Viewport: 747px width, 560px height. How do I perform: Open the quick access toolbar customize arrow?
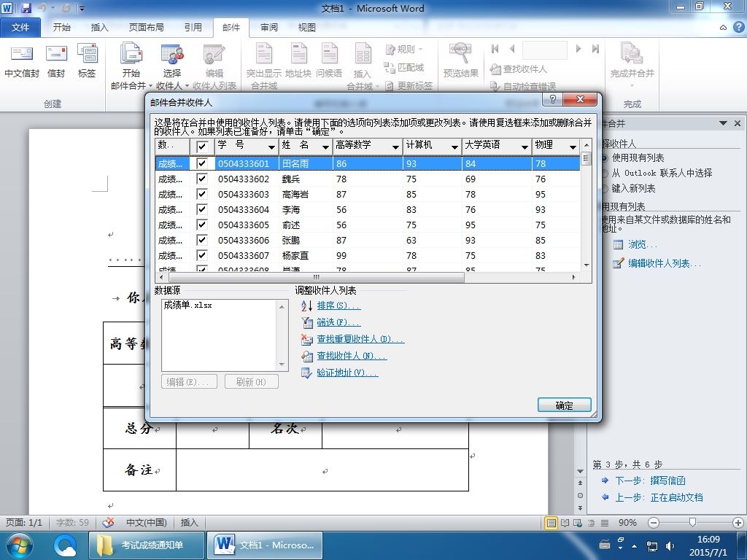(82, 9)
